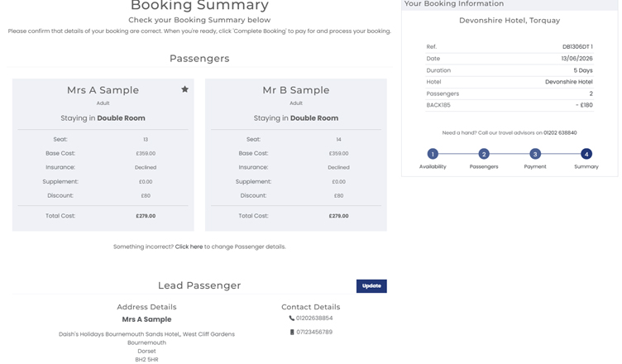Image resolution: width=622 pixels, height=364 pixels.
Task: Click Mrs A Sample's base cost £359.00
Action: (x=146, y=153)
